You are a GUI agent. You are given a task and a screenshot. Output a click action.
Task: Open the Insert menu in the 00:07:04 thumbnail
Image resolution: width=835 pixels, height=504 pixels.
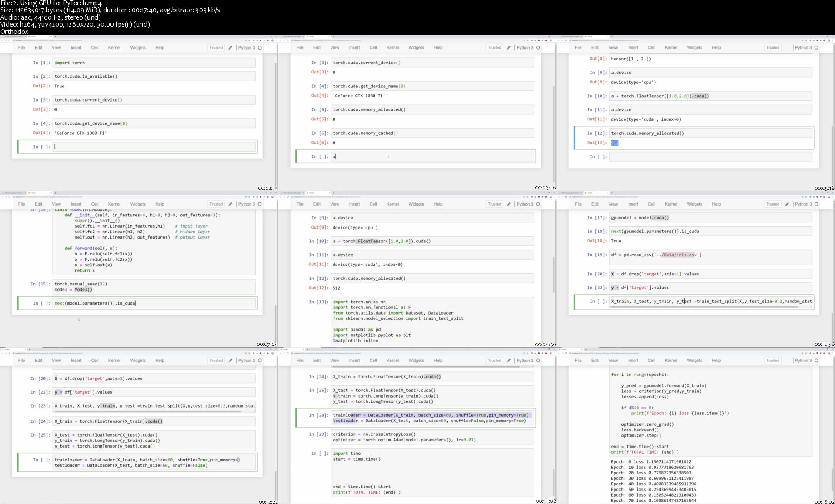point(76,204)
